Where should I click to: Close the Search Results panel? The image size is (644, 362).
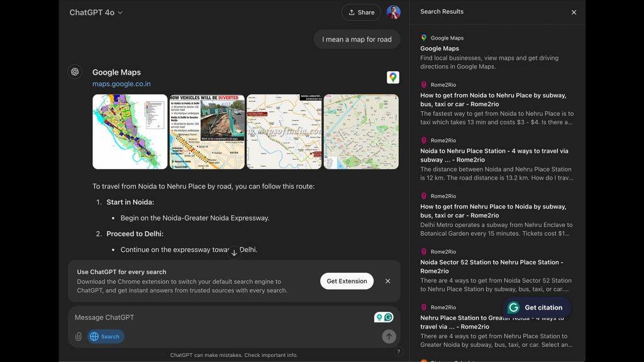(x=574, y=13)
